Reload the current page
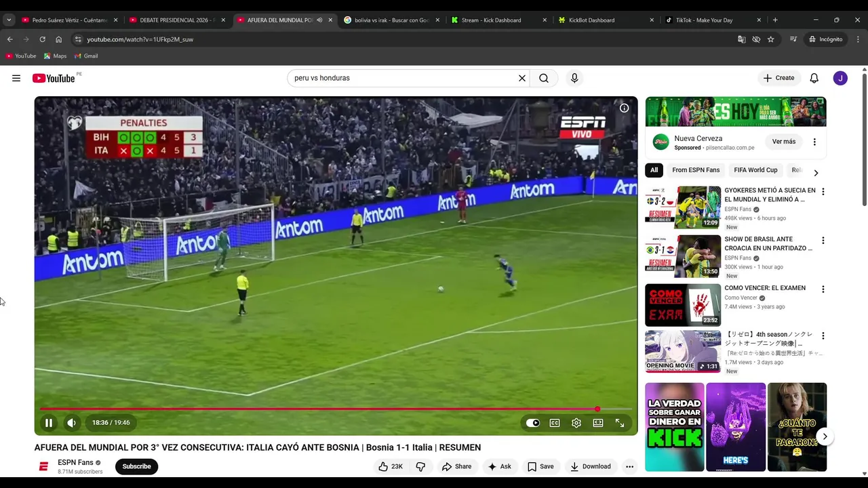The height and width of the screenshot is (488, 868). pyautogui.click(x=42, y=39)
